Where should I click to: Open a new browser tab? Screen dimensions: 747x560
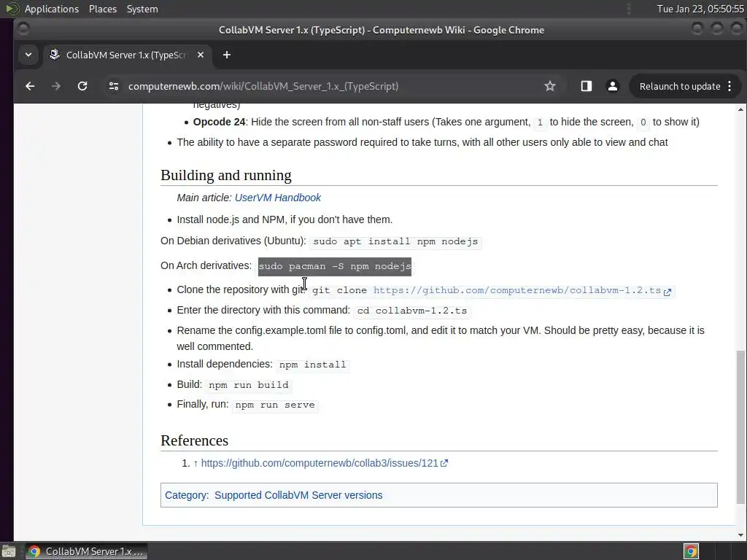pos(227,55)
